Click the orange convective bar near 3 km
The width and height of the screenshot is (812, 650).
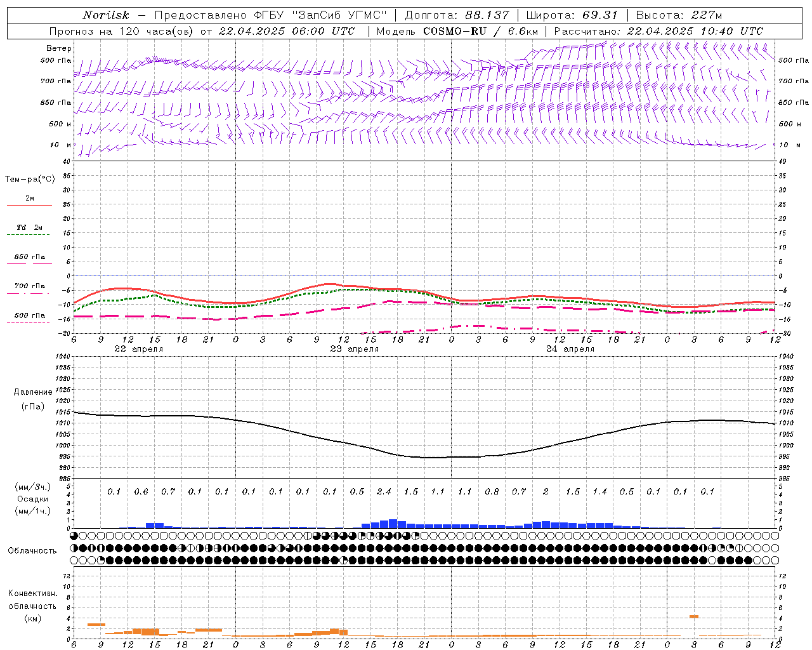[96, 625]
